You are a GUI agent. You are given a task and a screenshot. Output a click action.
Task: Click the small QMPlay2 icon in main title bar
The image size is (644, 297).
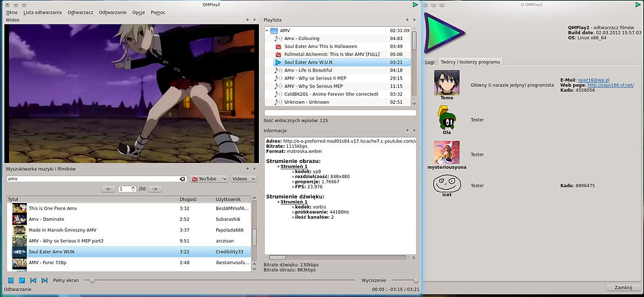(x=415, y=5)
